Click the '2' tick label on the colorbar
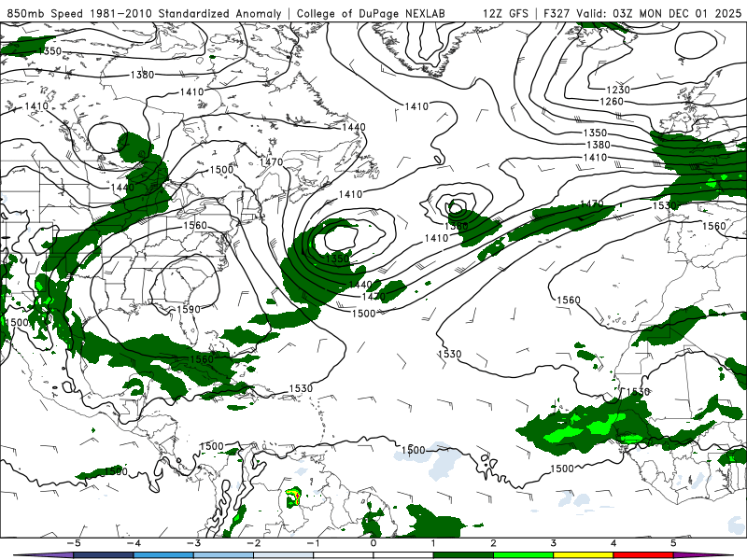The width and height of the screenshot is (747, 560). (x=493, y=543)
